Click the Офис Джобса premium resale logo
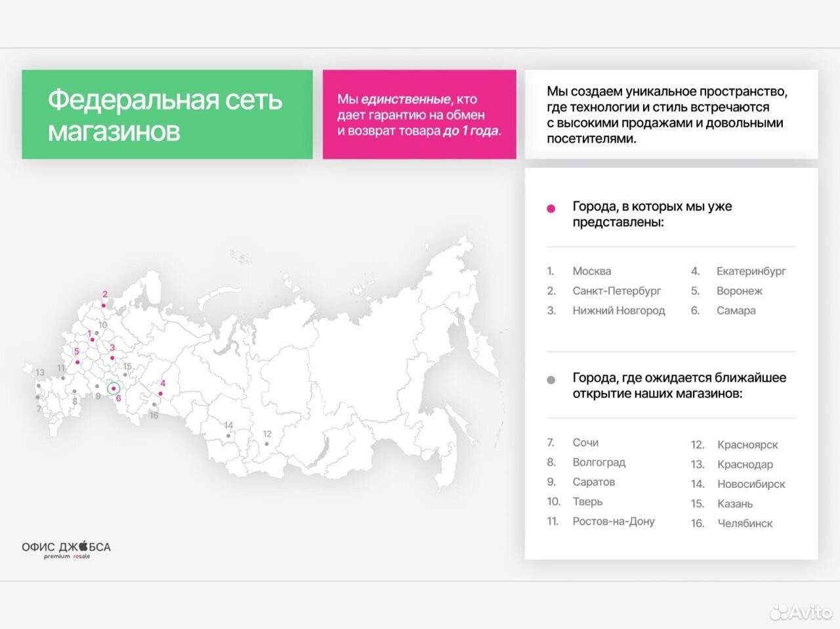Screen dimensions: 840x629 [x=66, y=550]
